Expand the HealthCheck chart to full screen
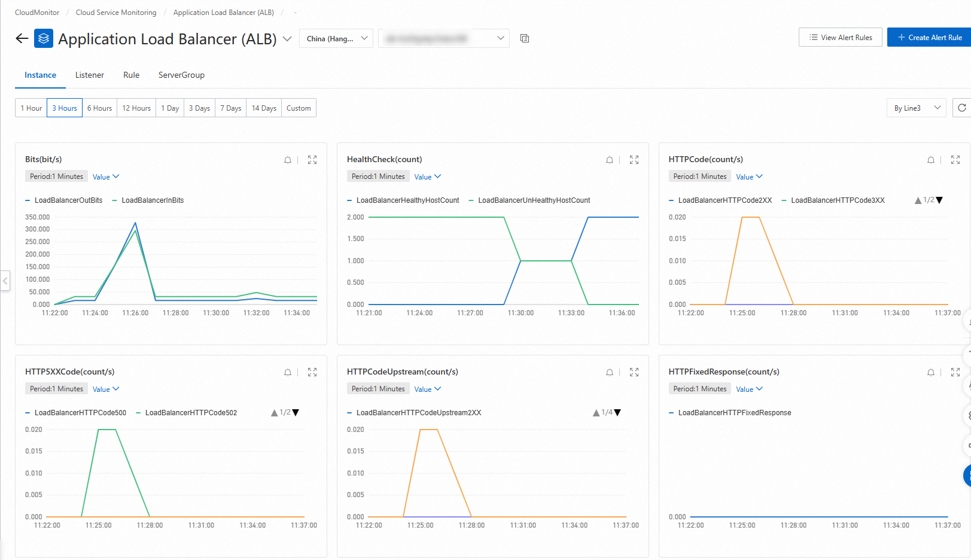 tap(634, 160)
